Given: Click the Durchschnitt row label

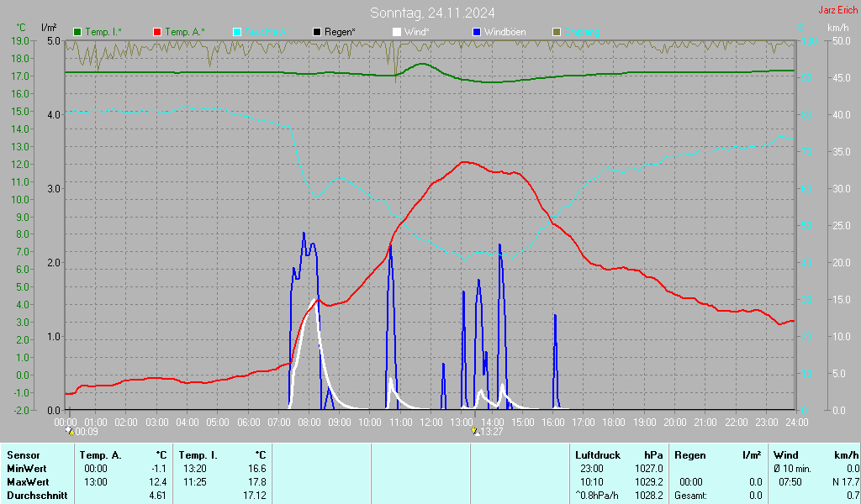Looking at the screenshot, I should 34,496.
